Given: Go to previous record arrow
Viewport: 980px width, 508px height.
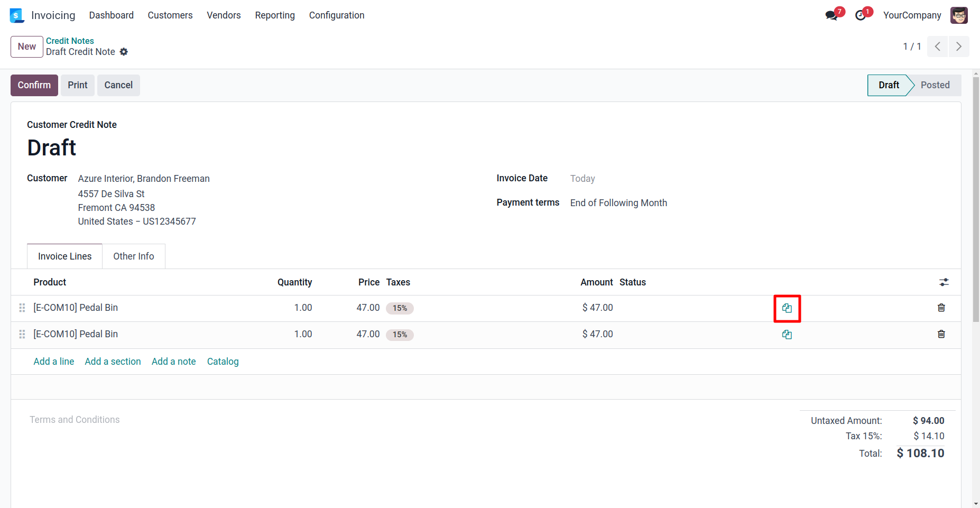Looking at the screenshot, I should tap(937, 47).
